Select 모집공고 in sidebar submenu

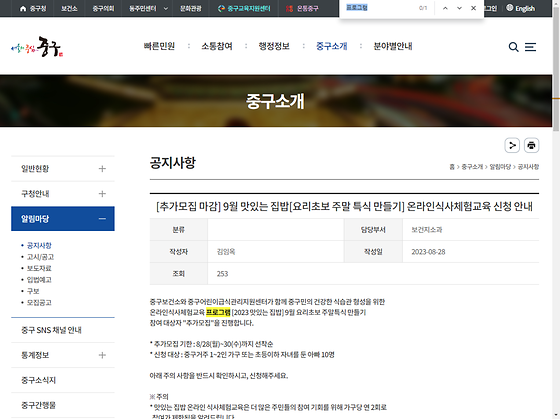39,303
